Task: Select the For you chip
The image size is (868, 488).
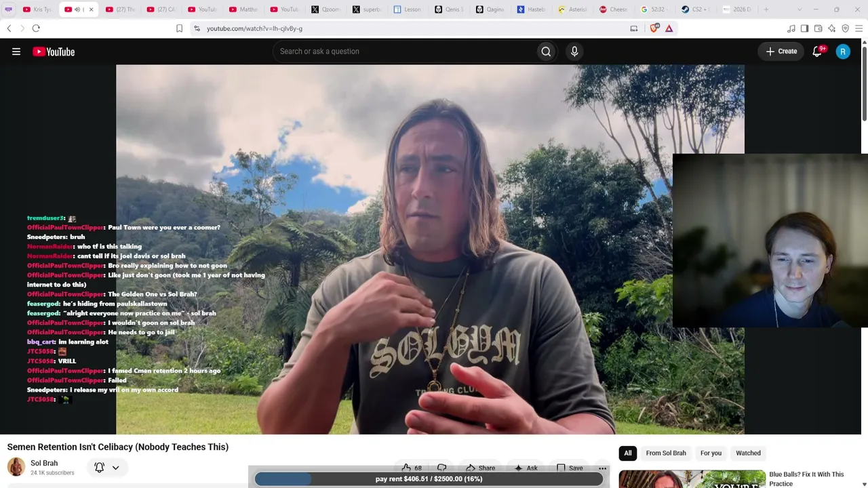Action: tap(711, 453)
